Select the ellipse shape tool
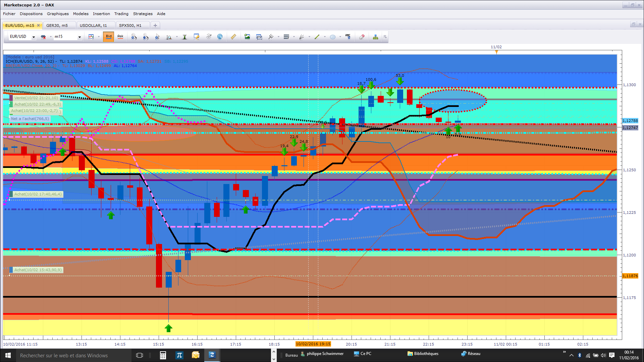The height and width of the screenshot is (362, 644). point(332,37)
